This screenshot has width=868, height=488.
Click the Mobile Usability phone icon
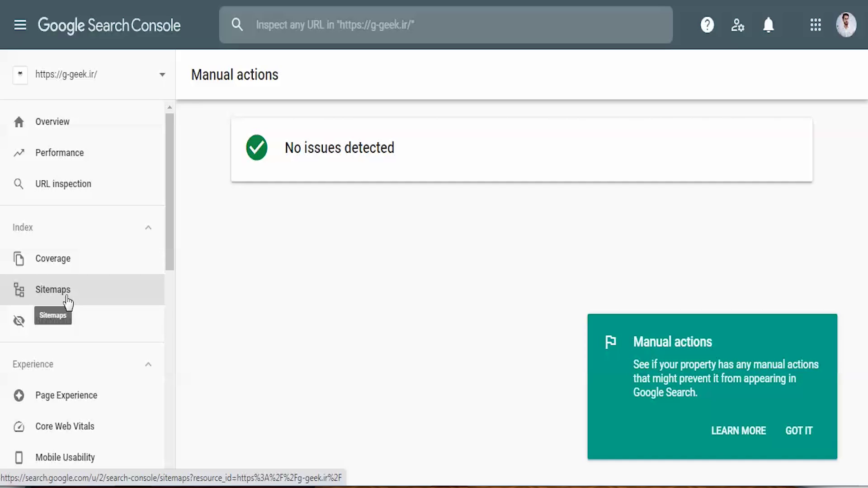(x=19, y=457)
